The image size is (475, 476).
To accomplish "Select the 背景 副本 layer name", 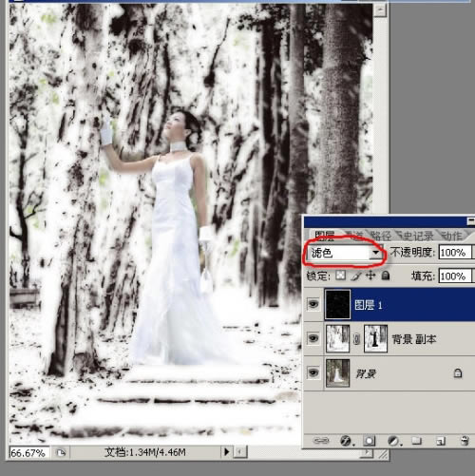I will [414, 339].
